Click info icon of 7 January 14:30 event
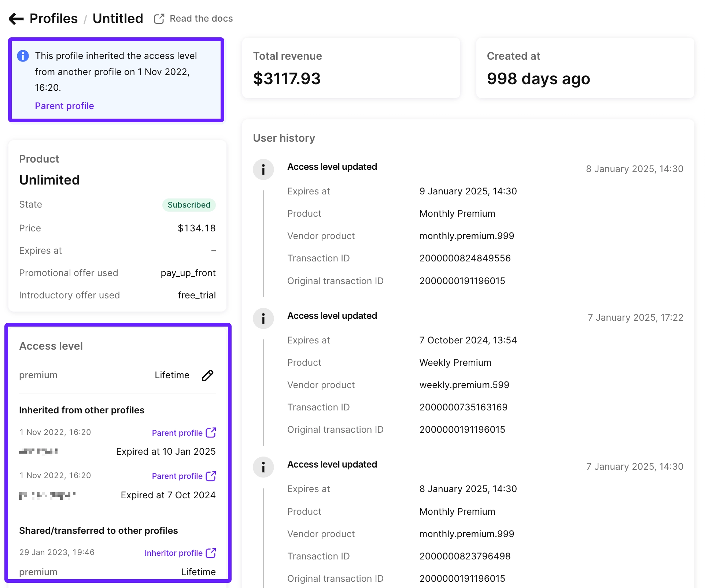This screenshot has width=705, height=588. [263, 467]
